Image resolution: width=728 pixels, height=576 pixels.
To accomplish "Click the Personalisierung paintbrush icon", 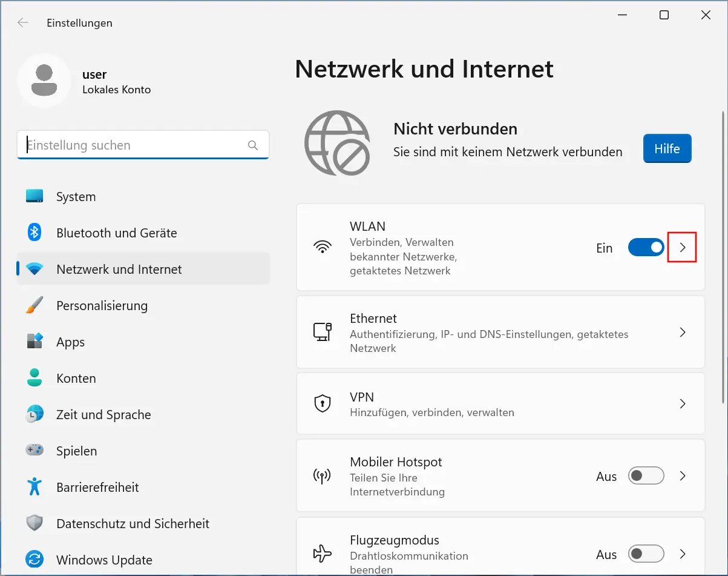I will point(34,305).
